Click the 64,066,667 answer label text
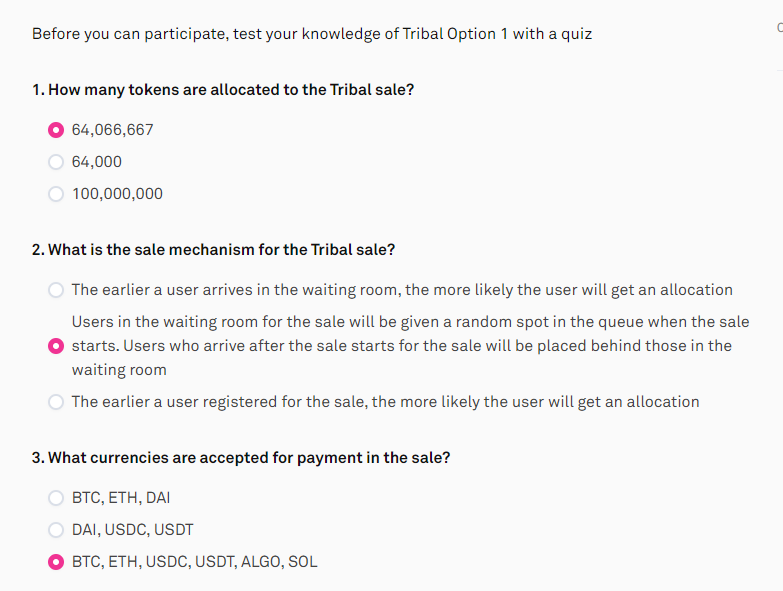783x591 pixels. click(x=112, y=130)
